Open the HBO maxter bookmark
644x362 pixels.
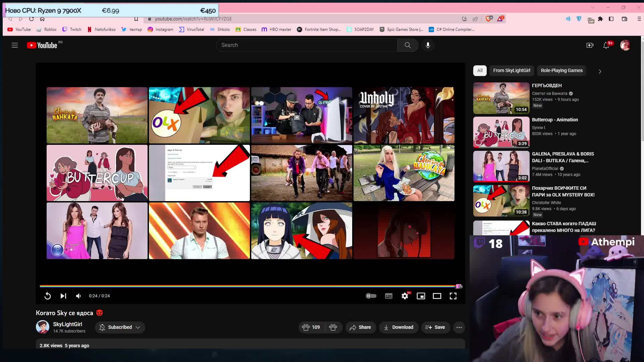click(x=276, y=29)
